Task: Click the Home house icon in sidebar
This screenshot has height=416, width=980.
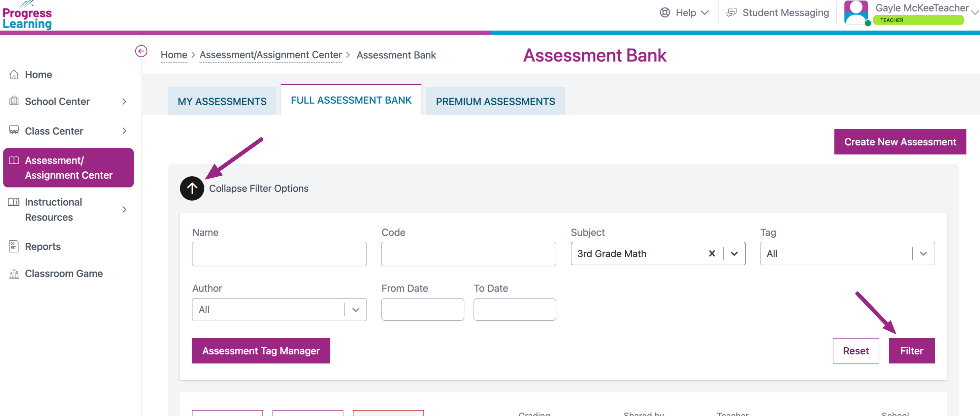Action: coord(14,74)
